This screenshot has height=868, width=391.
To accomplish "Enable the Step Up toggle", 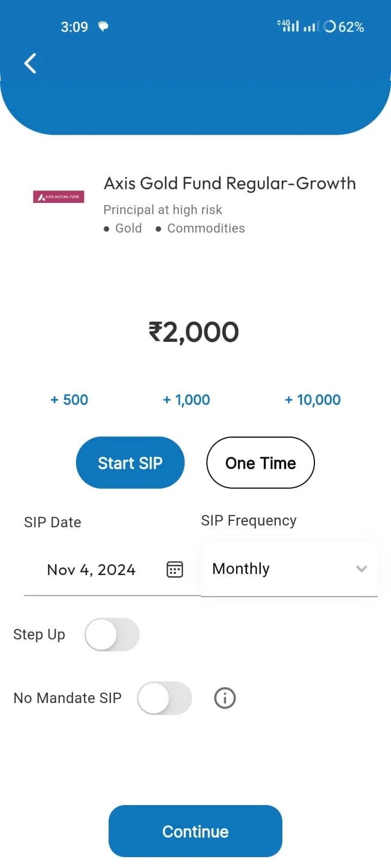I will pos(112,634).
